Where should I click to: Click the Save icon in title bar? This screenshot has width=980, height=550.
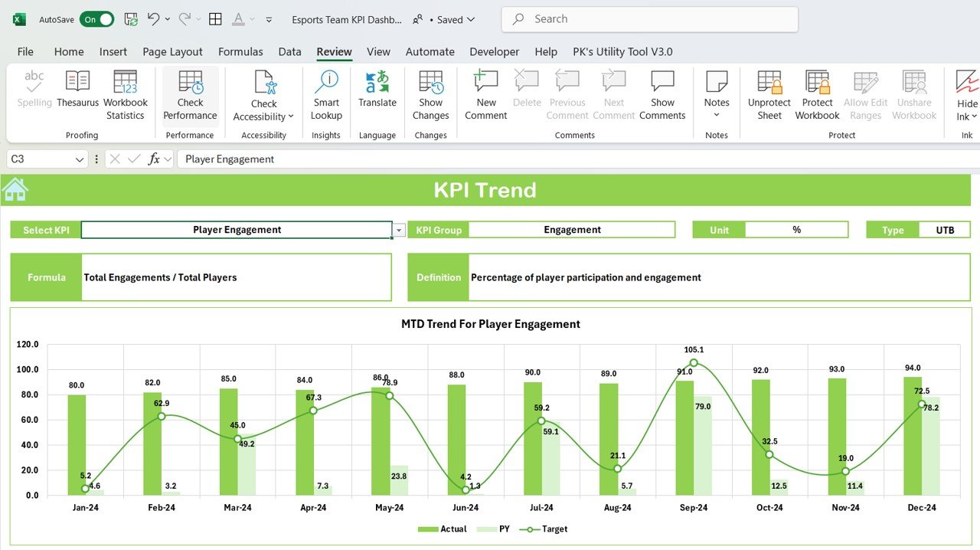[131, 19]
